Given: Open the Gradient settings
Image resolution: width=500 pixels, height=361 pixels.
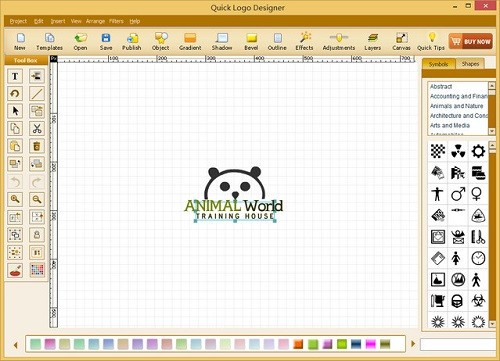Looking at the screenshot, I should 190,41.
